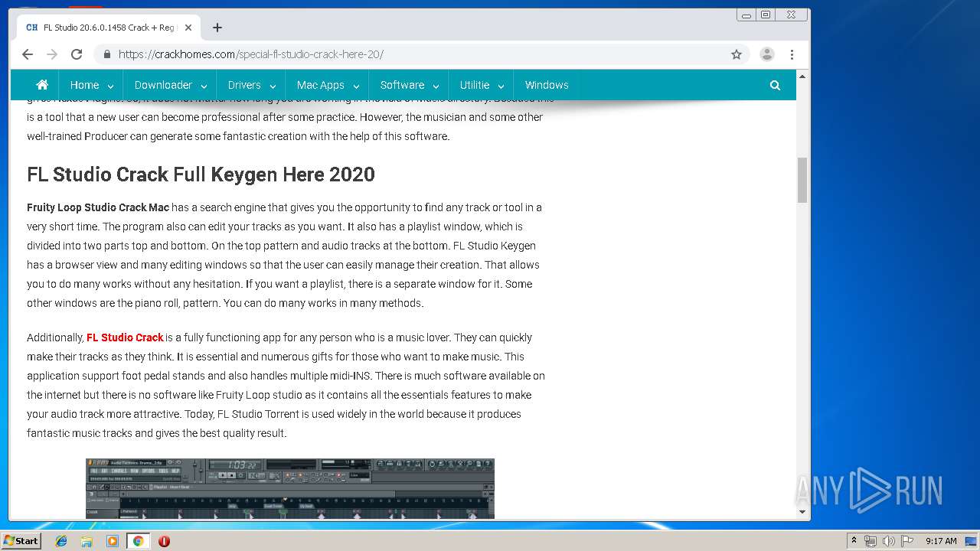980x551 pixels.
Task: Open the file explorer taskbar icon
Action: tap(87, 541)
